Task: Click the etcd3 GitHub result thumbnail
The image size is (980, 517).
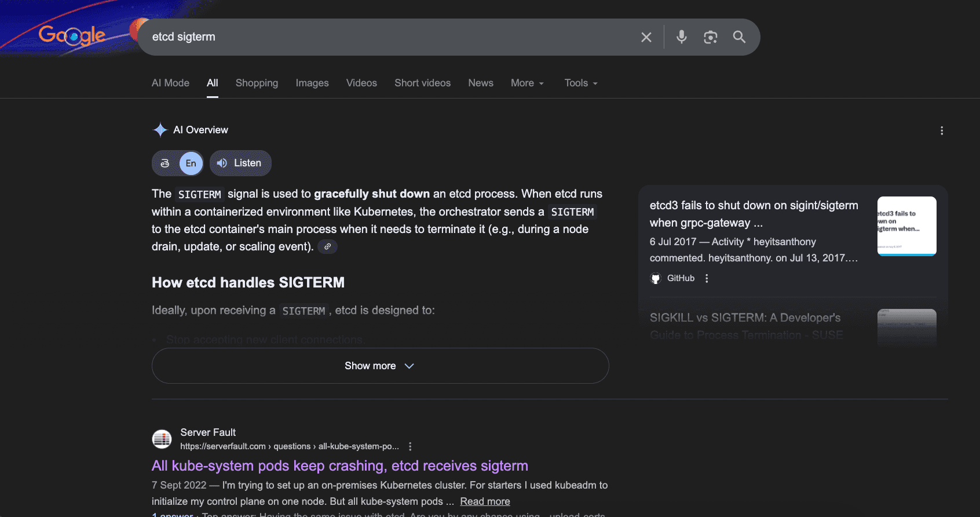Action: click(907, 226)
